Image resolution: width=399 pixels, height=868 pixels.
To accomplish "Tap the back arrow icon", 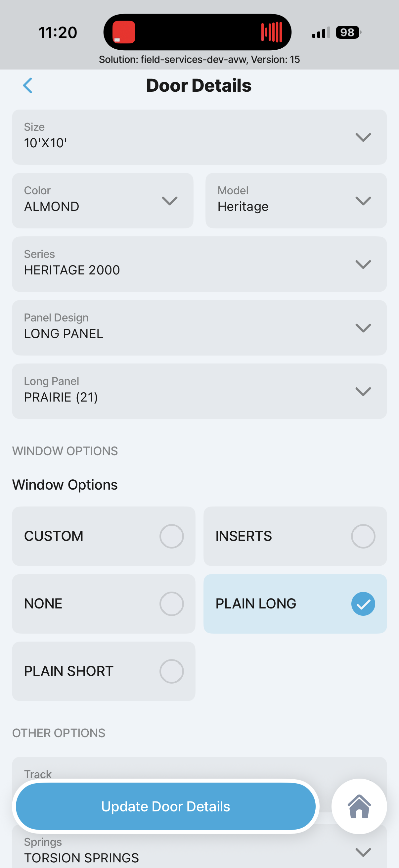I will 27,85.
